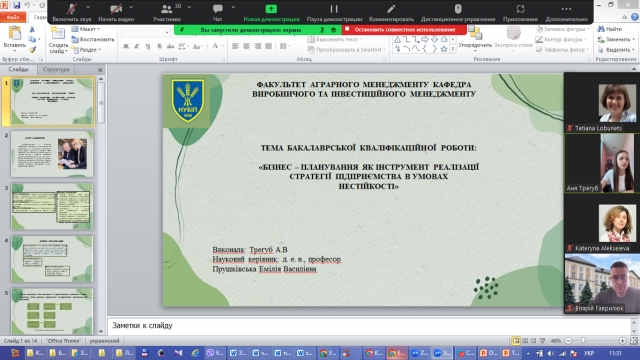Open the font name combo box
640x360 pixels.
[x=146, y=32]
